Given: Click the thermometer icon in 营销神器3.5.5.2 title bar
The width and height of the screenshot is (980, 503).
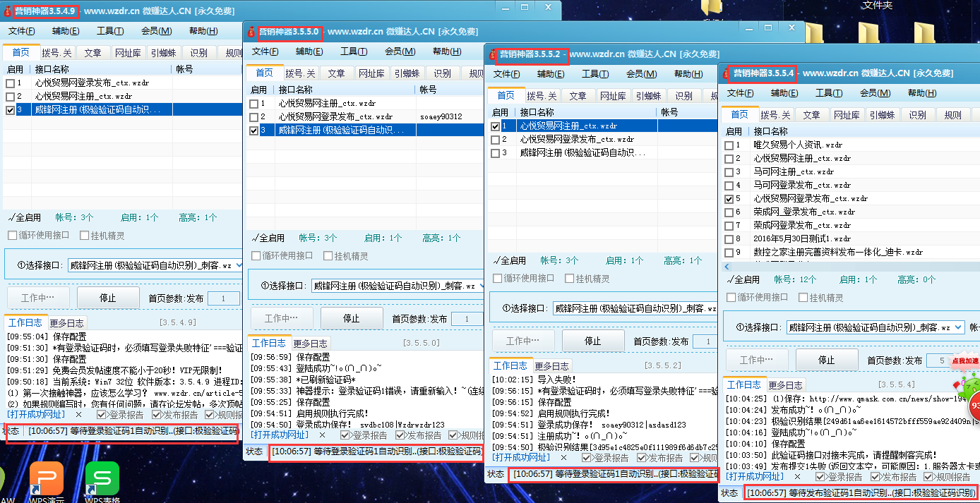Looking at the screenshot, I should pos(492,54).
